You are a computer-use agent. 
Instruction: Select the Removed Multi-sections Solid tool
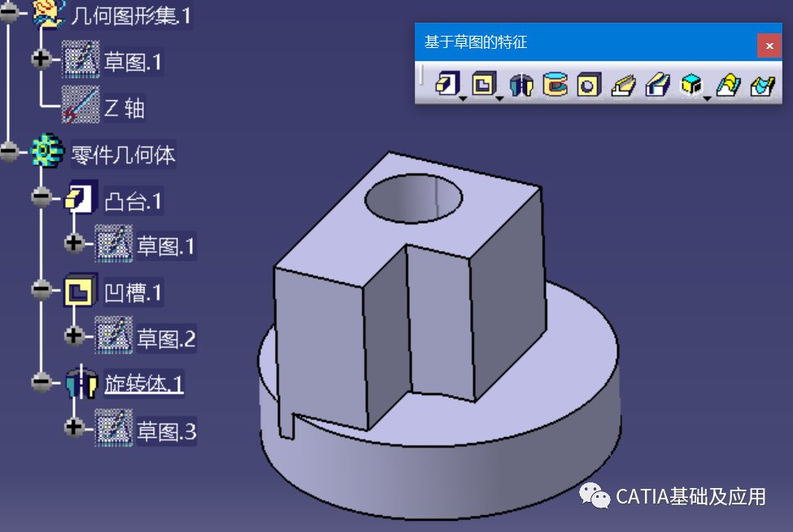point(763,85)
